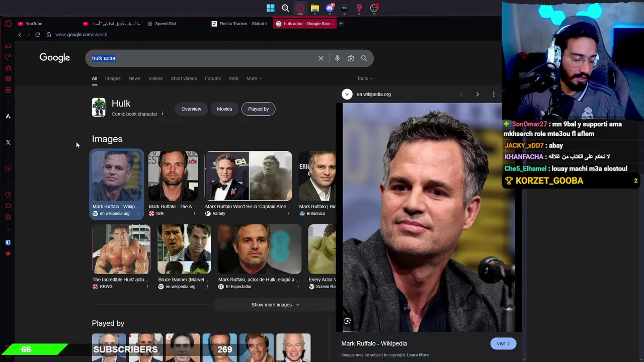Screen dimensions: 644x362
Task: Click the Played by chip
Action: 259,109
